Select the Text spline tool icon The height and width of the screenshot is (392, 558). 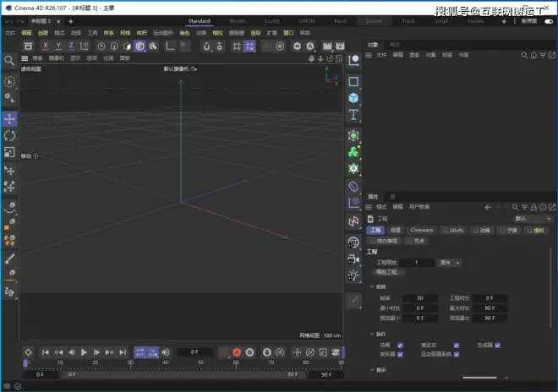click(353, 115)
